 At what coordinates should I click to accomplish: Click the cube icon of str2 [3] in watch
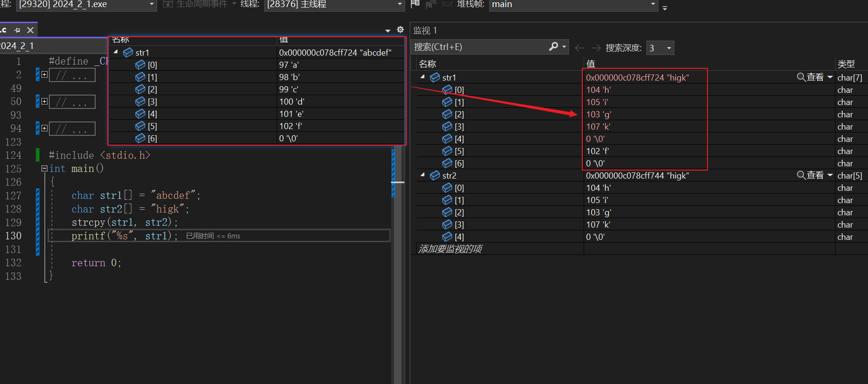(447, 224)
